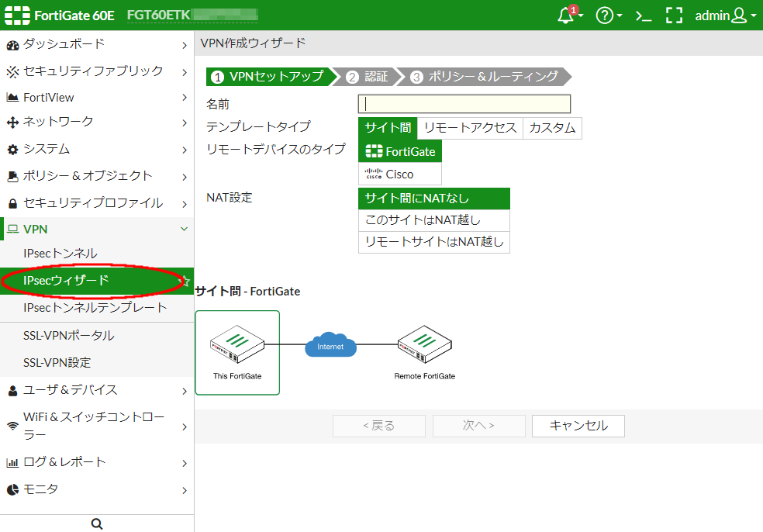The width and height of the screenshot is (763, 532).
Task: Click the notification bell icon
Action: [564, 15]
